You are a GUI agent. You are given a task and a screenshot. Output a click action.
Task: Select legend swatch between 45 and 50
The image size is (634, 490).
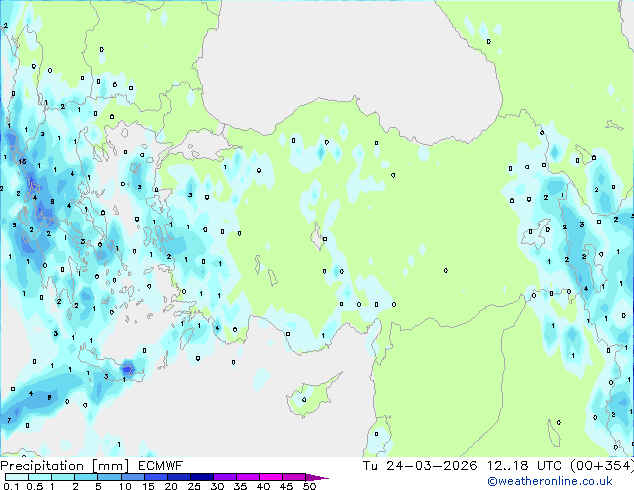[294, 477]
